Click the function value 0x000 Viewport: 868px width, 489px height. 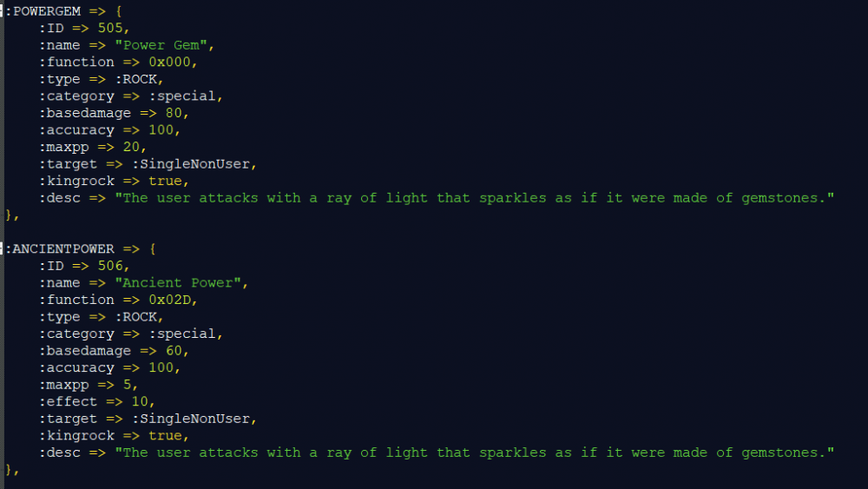[x=169, y=62]
